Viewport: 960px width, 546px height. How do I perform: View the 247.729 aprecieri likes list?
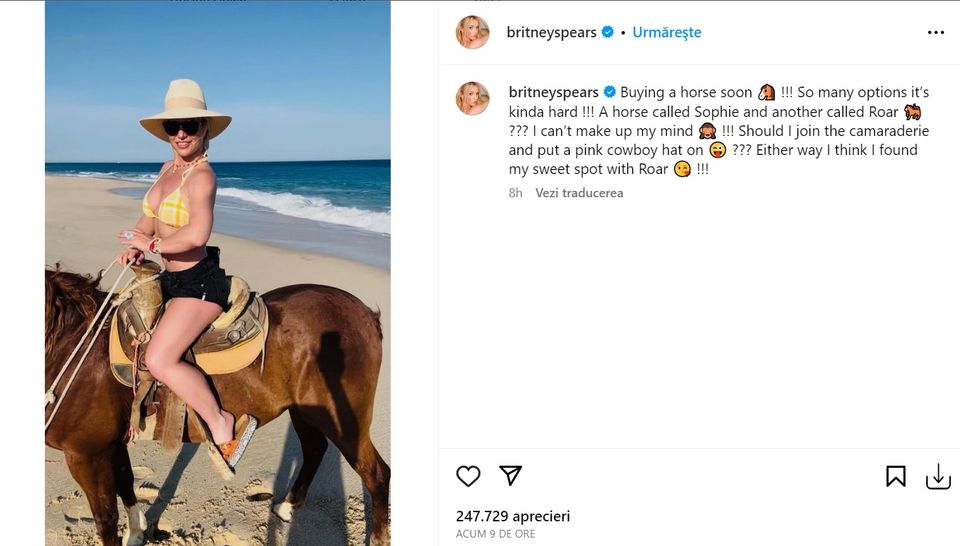click(x=512, y=517)
